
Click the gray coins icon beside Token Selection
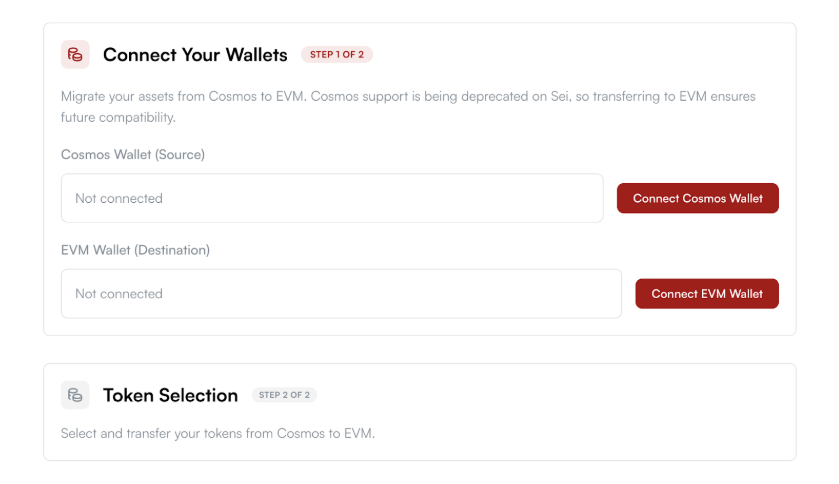(x=75, y=395)
